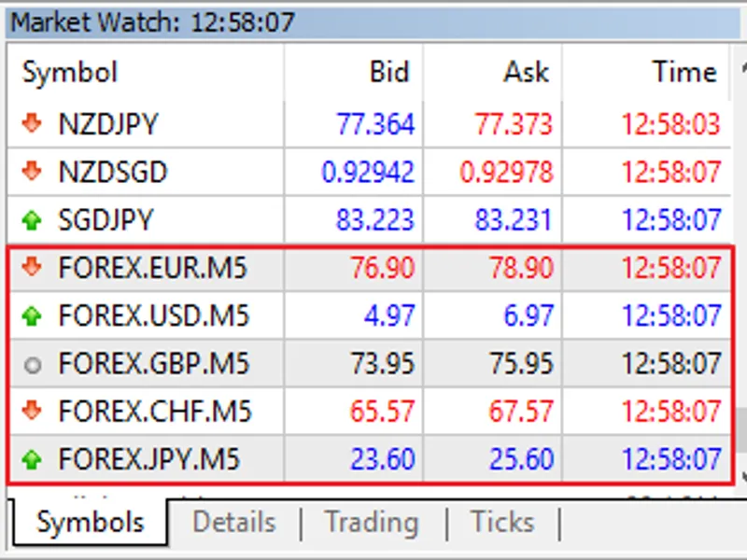Select the FOREX.GBP.M5 symbol name
This screenshot has height=560, width=747.
[153, 363]
